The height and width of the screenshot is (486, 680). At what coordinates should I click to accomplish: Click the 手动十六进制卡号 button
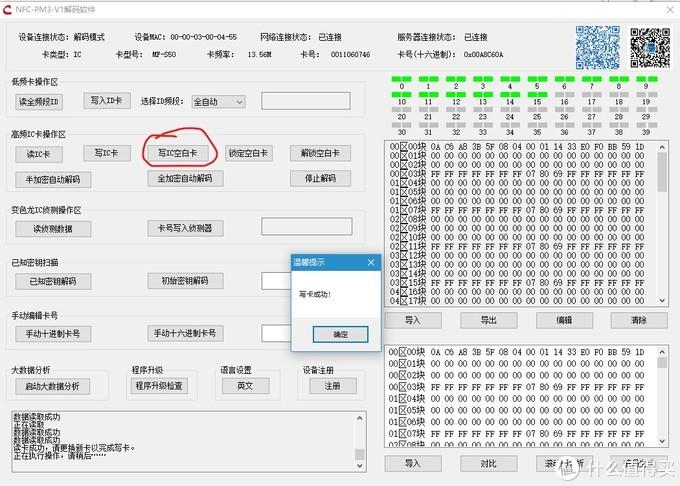(x=185, y=333)
